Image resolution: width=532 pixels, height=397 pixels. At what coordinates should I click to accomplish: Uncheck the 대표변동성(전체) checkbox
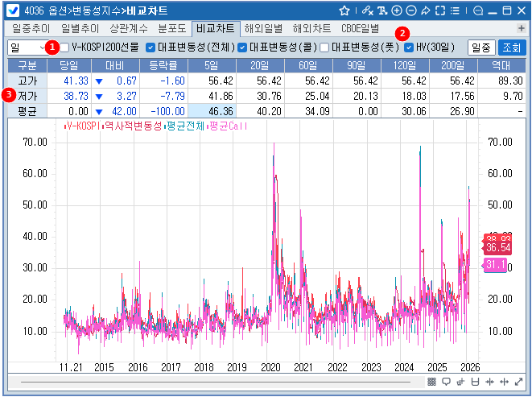[x=151, y=48]
